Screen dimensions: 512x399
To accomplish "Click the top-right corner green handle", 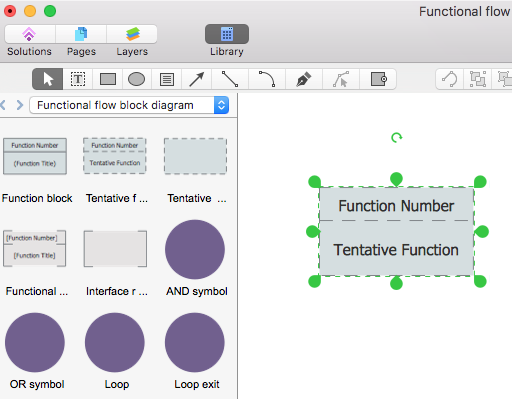I will click(480, 182).
